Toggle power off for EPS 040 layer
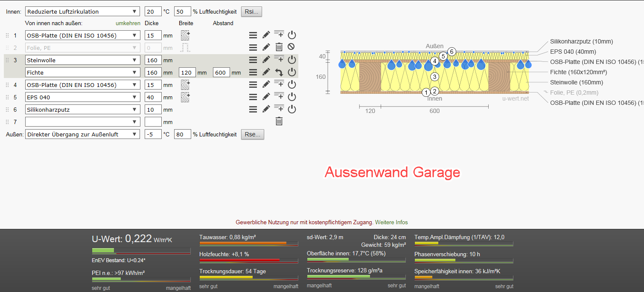The image size is (644, 292). (291, 97)
